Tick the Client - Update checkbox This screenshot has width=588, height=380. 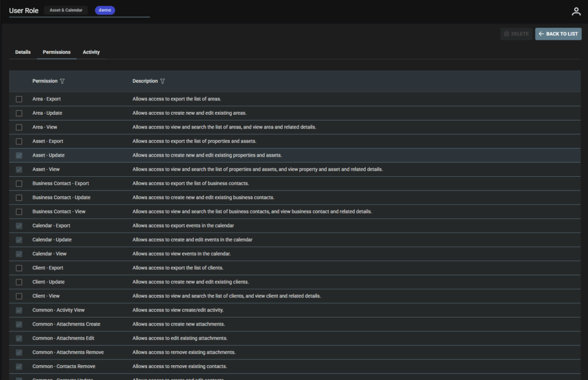pyautogui.click(x=19, y=282)
